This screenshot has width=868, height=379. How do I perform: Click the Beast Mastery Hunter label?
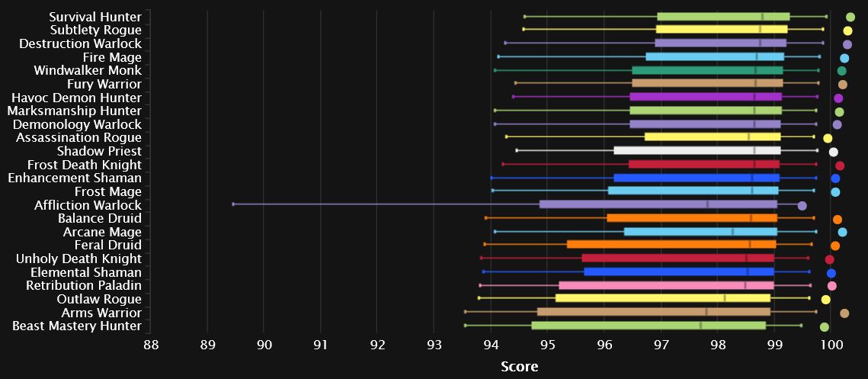[77, 326]
